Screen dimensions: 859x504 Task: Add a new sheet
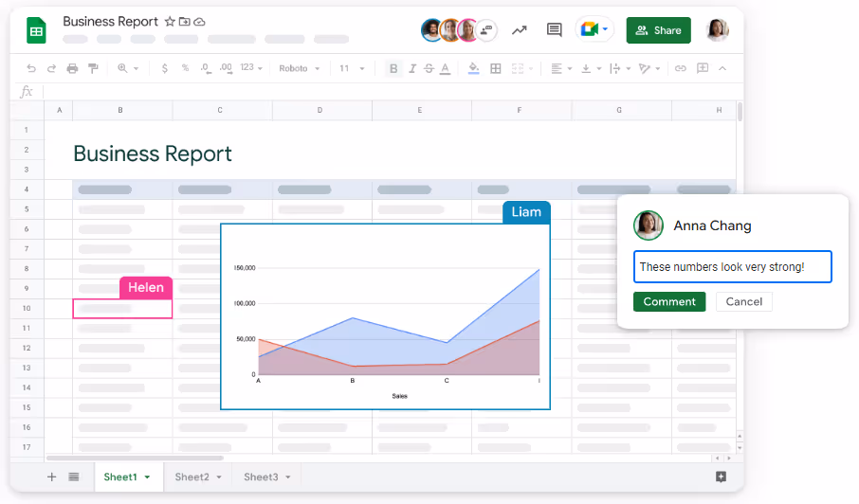[x=51, y=477]
